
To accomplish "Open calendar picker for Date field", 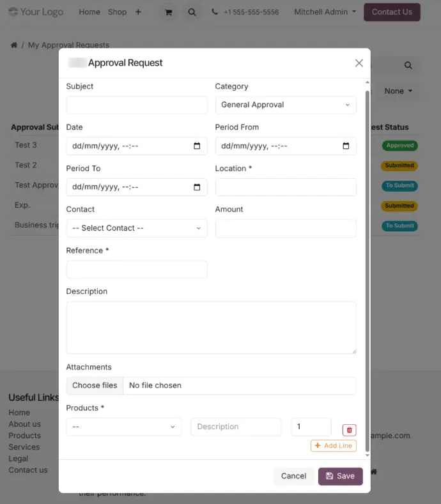I will [197, 146].
